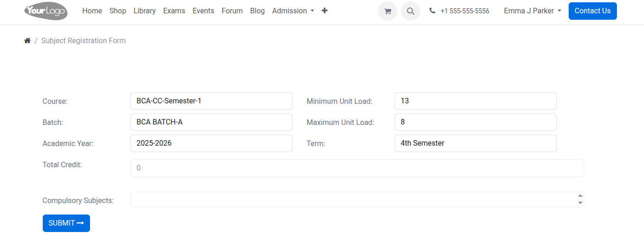
Task: Click the Course: label
Action: (x=55, y=102)
